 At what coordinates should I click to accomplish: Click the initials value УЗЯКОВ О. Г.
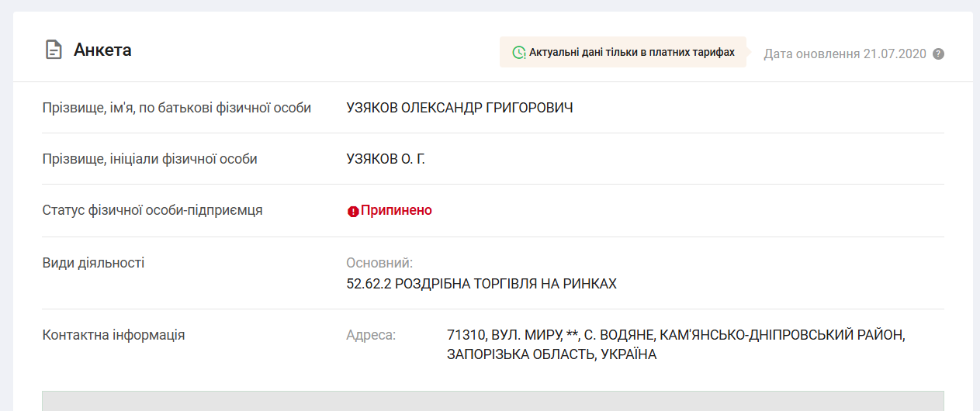[x=386, y=159]
